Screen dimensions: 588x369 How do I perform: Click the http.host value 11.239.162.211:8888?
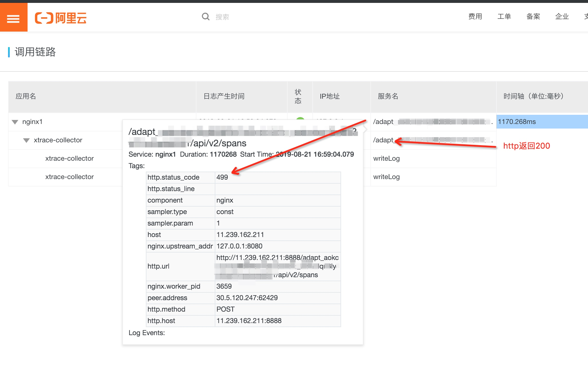tap(249, 321)
